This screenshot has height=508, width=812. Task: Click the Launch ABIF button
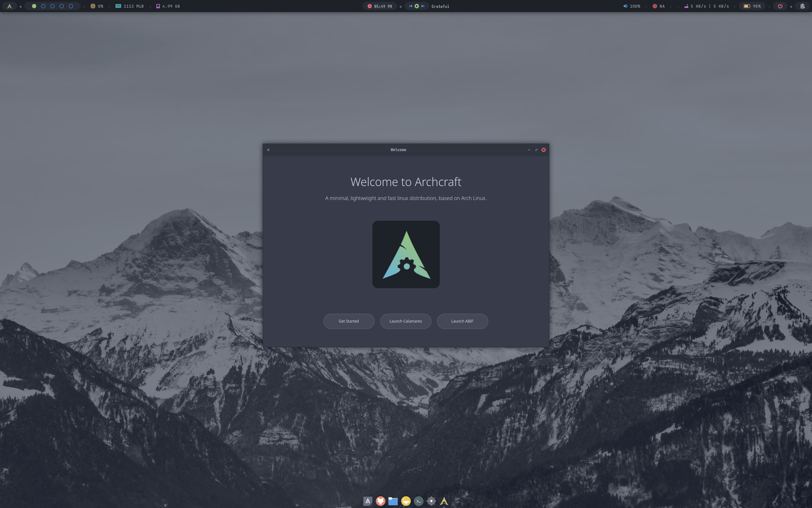(462, 321)
